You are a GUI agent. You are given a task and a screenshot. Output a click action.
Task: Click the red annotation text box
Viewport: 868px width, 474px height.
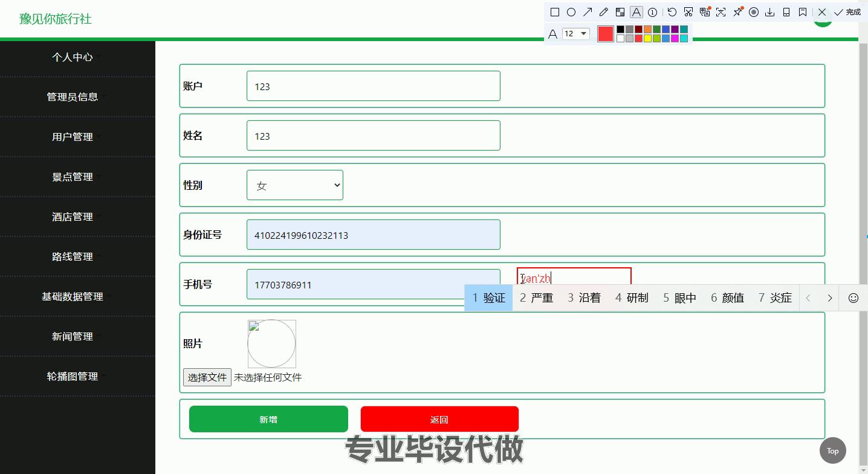(574, 276)
